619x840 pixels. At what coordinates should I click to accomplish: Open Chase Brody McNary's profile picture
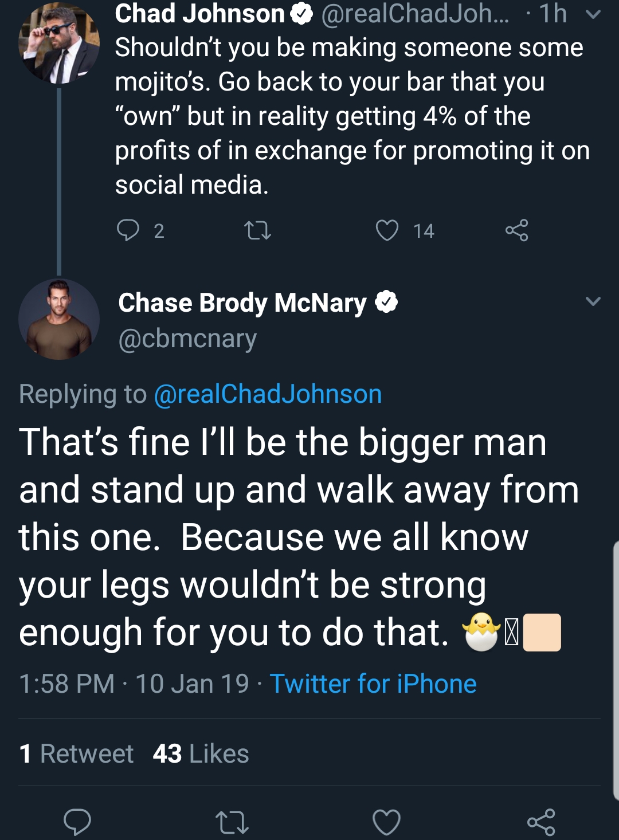click(59, 319)
